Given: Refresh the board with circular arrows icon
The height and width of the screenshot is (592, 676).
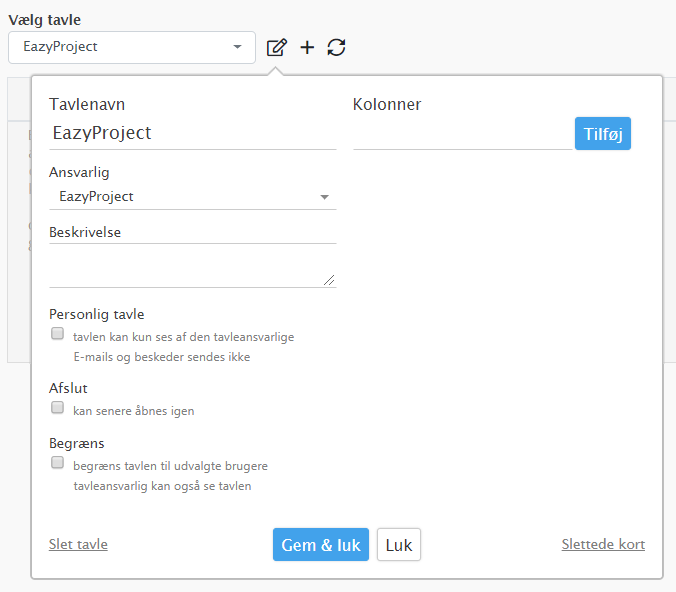Looking at the screenshot, I should tap(336, 47).
